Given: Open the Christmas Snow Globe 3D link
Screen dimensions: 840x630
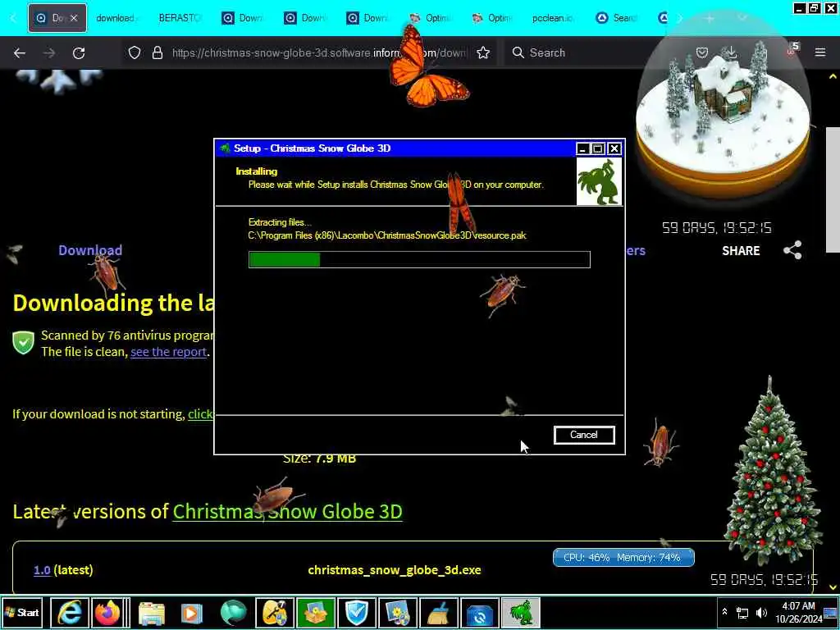Looking at the screenshot, I should coord(287,512).
